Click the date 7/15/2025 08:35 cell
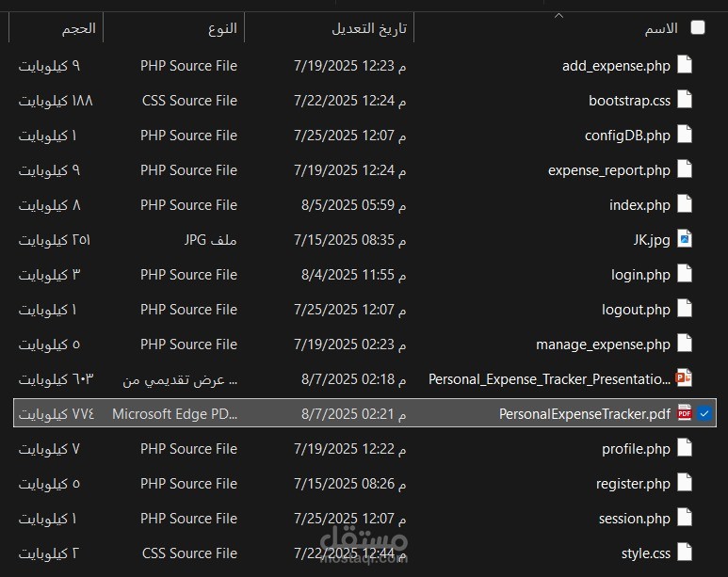 [350, 240]
